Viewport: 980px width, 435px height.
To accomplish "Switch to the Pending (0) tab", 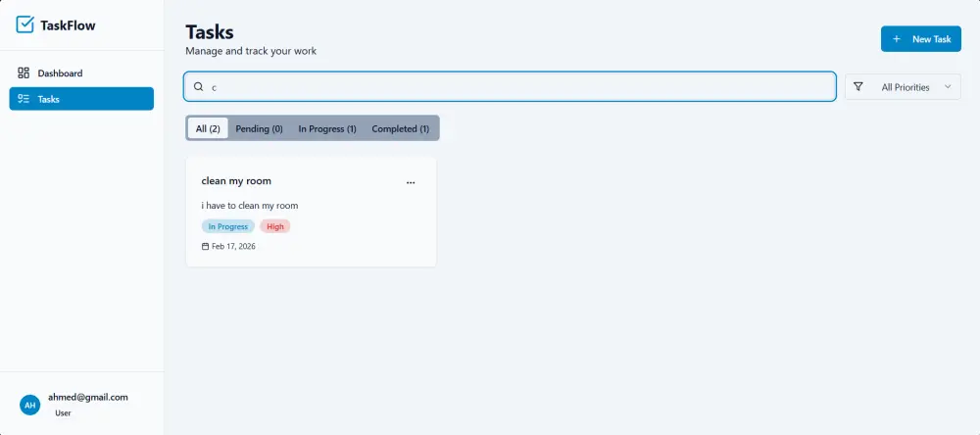I will (260, 128).
